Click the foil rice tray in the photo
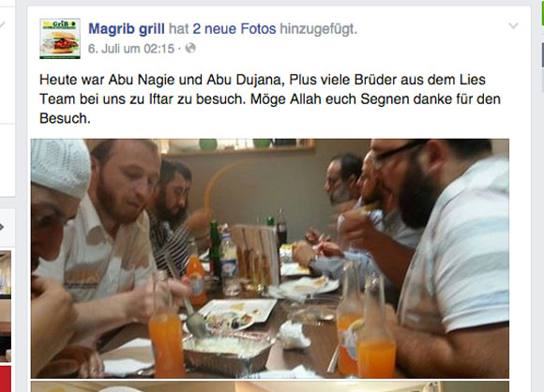The image size is (544, 392). coord(228,354)
